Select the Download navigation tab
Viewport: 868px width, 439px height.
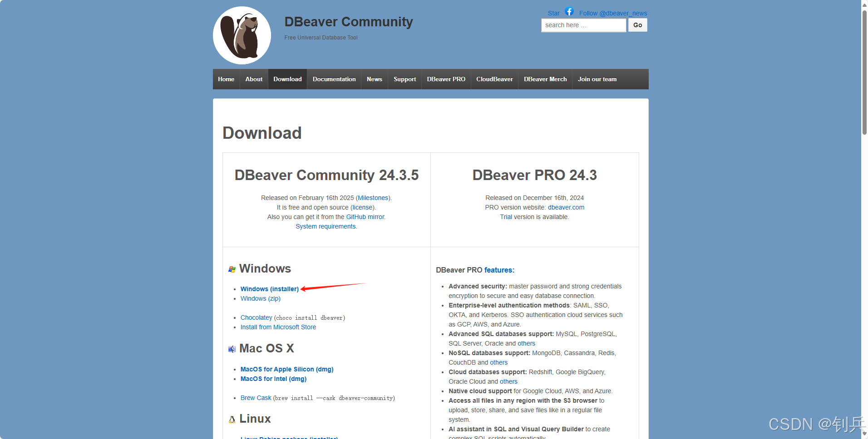pos(287,79)
